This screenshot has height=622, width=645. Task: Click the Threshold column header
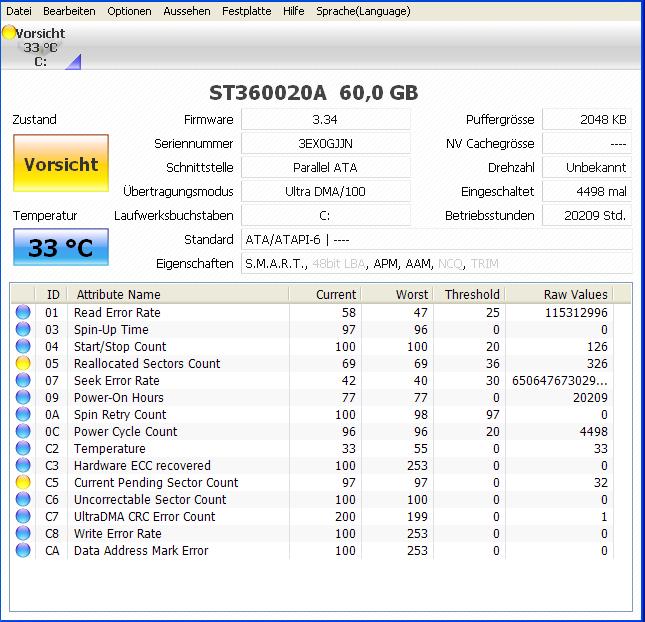pos(469,295)
